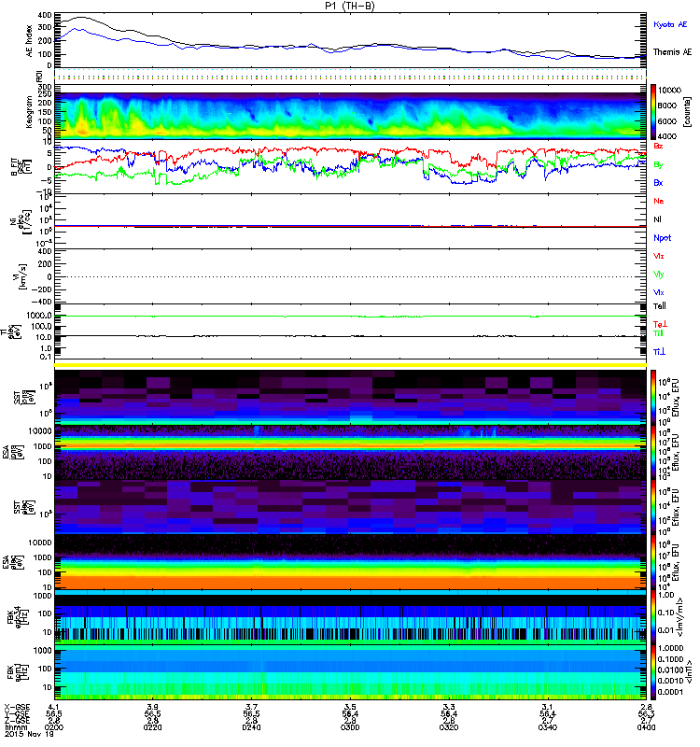
Task: Click the FBK magnetic field color bar
Action: 653,672
